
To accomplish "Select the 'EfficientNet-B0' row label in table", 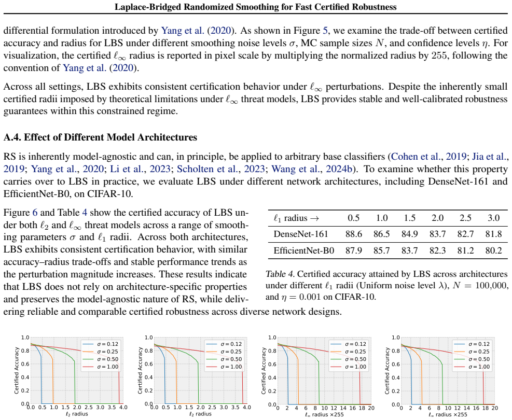I will point(303,250).
